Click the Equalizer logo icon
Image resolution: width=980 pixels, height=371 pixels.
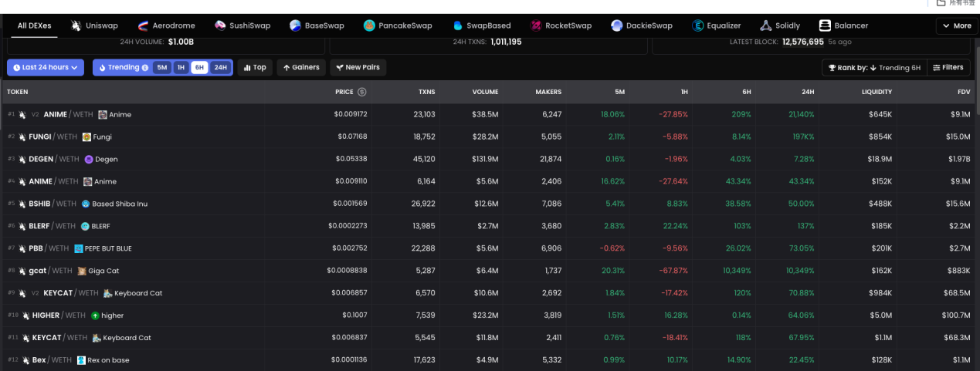point(698,25)
